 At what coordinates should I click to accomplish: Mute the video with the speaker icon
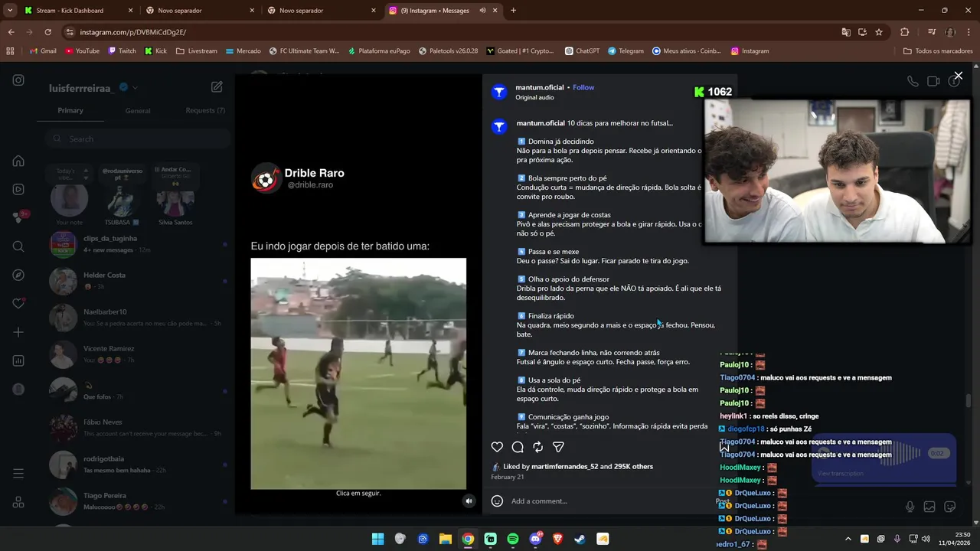(x=469, y=501)
